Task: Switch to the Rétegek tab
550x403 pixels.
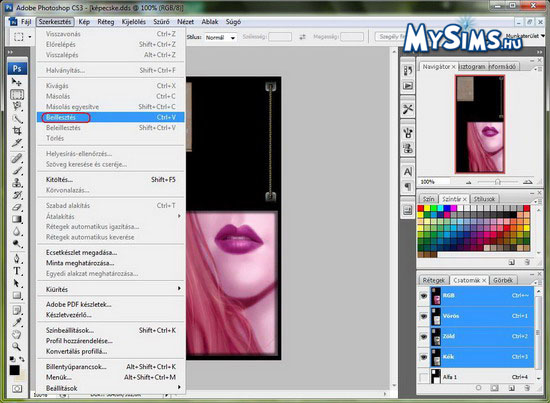Action: coord(434,280)
